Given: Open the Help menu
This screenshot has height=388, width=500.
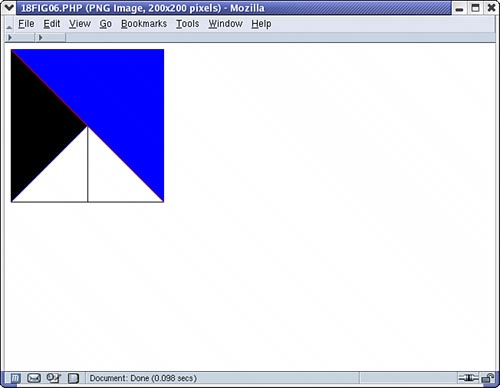Looking at the screenshot, I should (261, 24).
